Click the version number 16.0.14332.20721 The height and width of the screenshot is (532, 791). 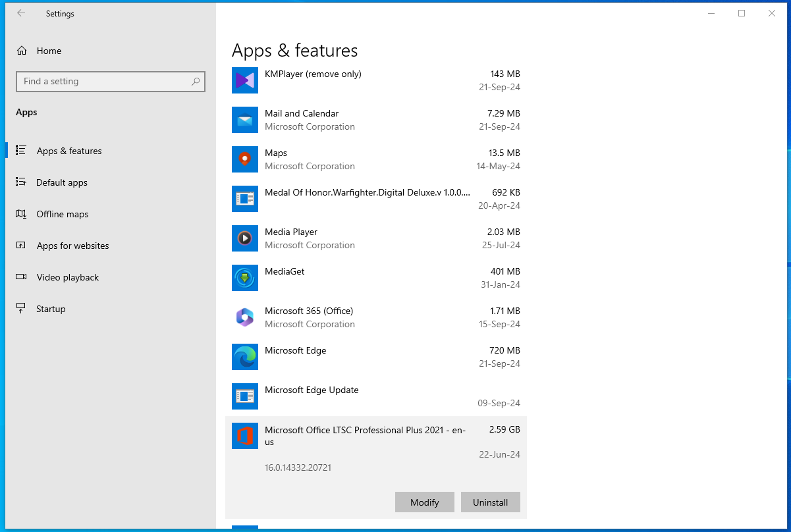click(298, 467)
